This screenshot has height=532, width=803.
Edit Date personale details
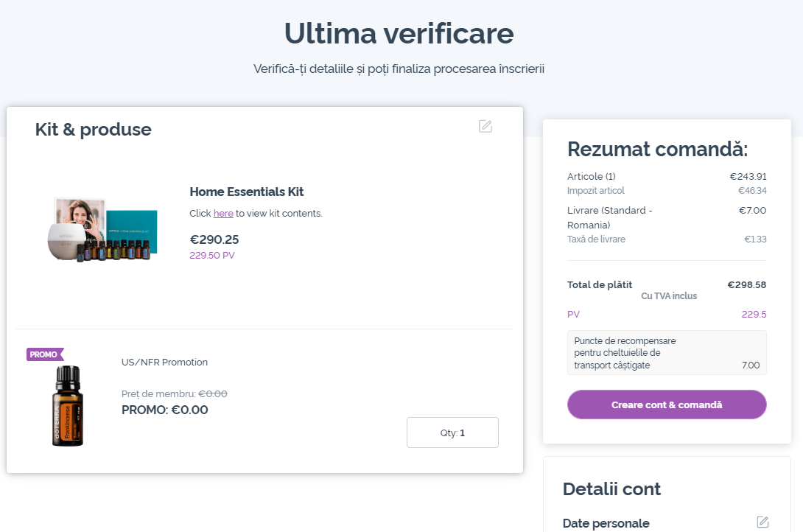(762, 522)
